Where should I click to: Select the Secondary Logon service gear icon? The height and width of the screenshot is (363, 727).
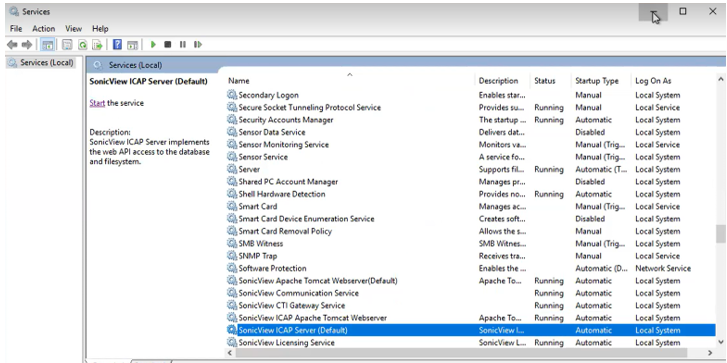click(231, 95)
